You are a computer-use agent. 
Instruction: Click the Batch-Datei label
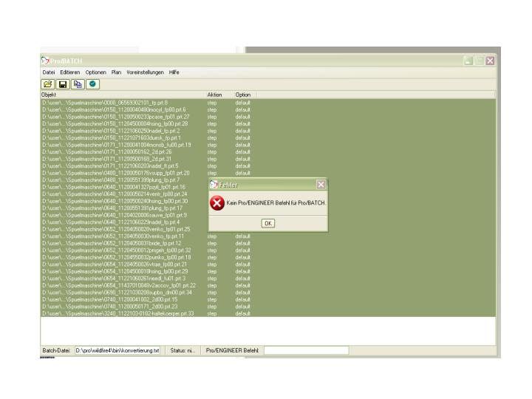pos(56,350)
